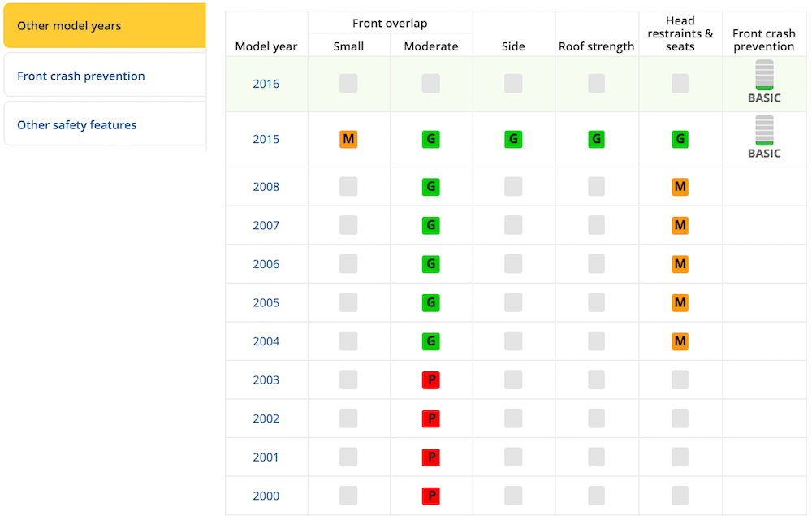The image size is (812, 516).
Task: Click the 2004 moderate overlap G rating icon
Action: [x=431, y=341]
